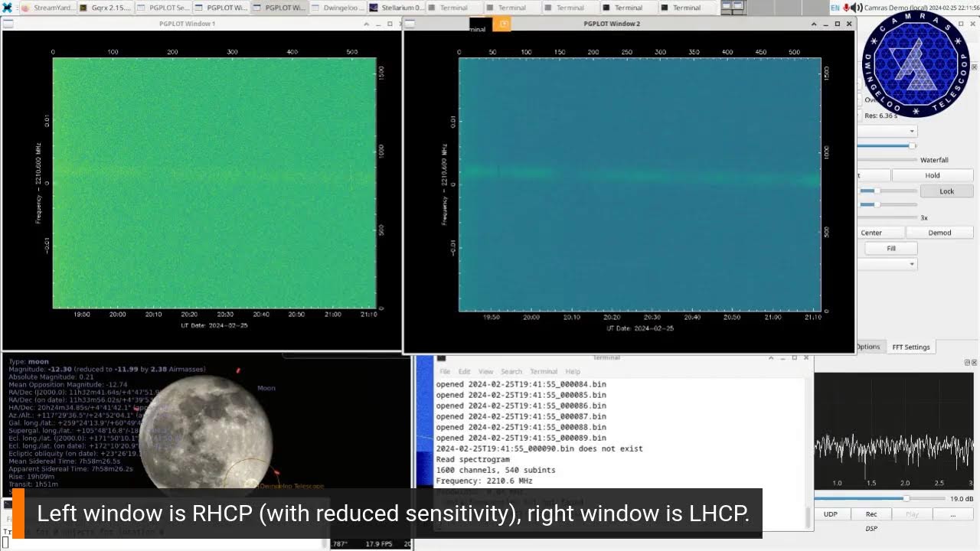Adjust the slider under the first Gqrx dropdown

(886, 145)
